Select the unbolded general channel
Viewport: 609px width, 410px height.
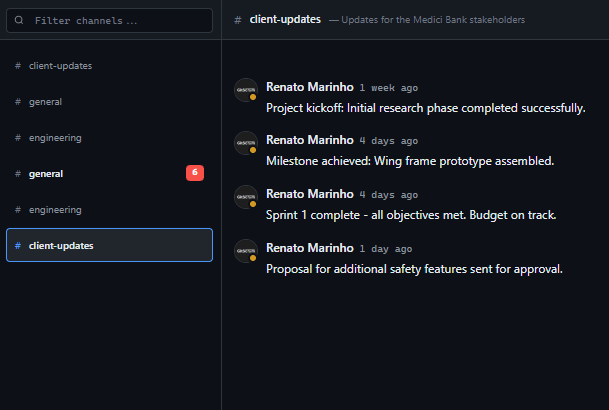pyautogui.click(x=46, y=102)
